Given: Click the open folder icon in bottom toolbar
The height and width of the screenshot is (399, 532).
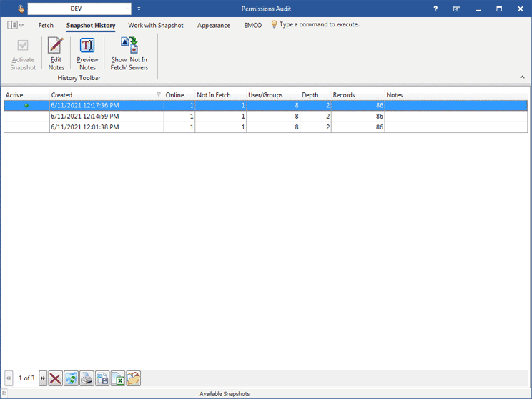Looking at the screenshot, I should pos(134,378).
